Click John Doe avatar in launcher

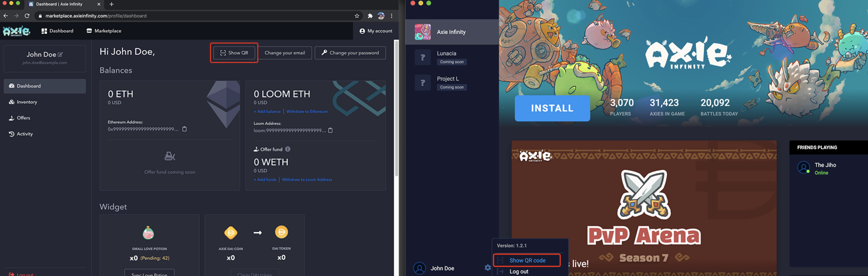coord(420,268)
